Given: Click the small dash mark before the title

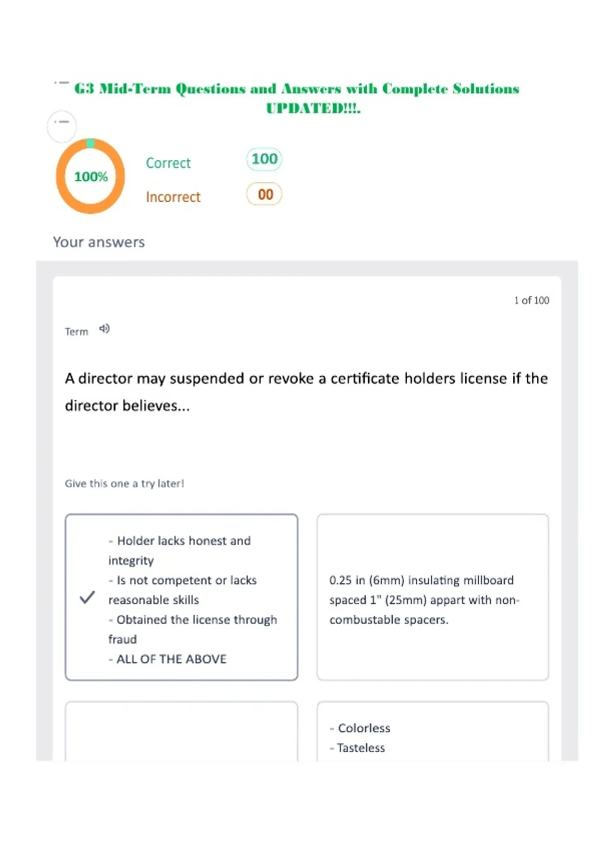Looking at the screenshot, I should click(61, 82).
